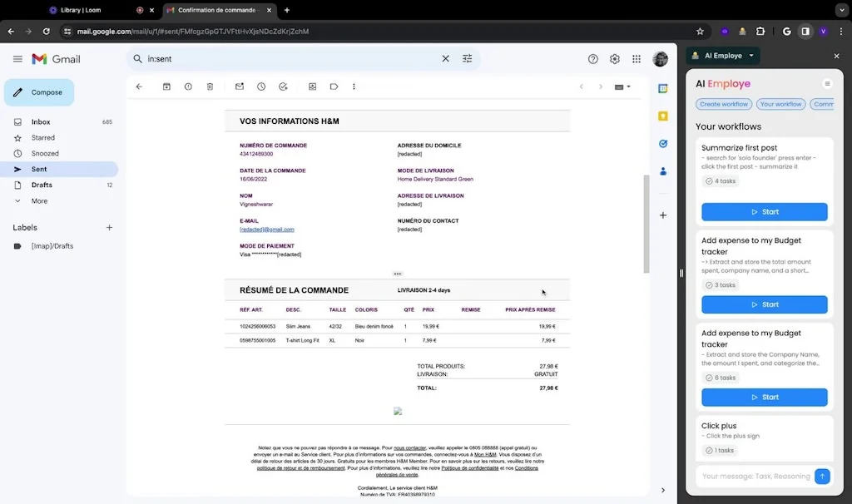Open Google Keep side panel
The width and height of the screenshot is (852, 504).
click(x=663, y=116)
